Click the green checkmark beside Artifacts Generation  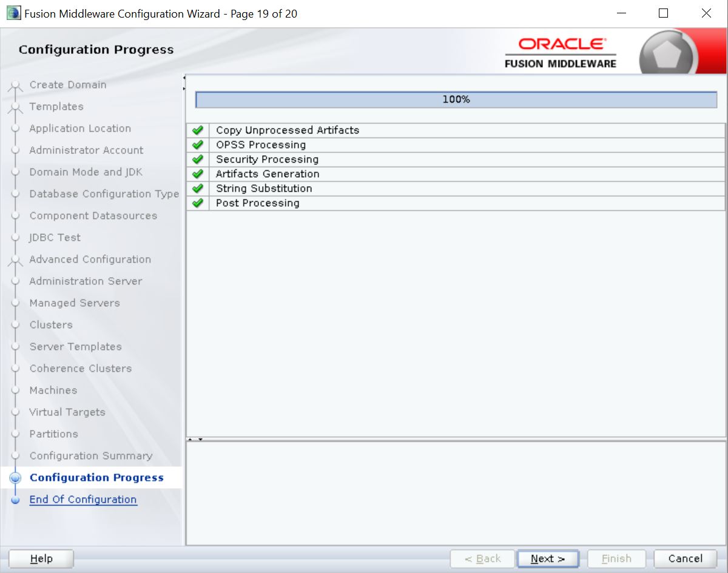197,174
